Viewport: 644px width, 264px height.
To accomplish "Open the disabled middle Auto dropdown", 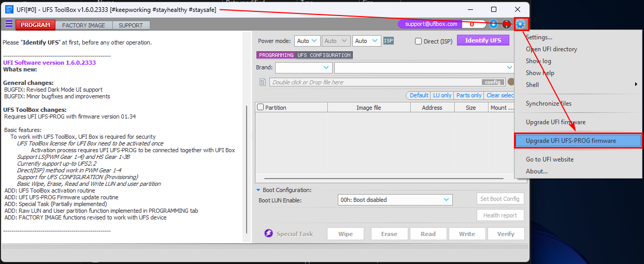I will (336, 41).
